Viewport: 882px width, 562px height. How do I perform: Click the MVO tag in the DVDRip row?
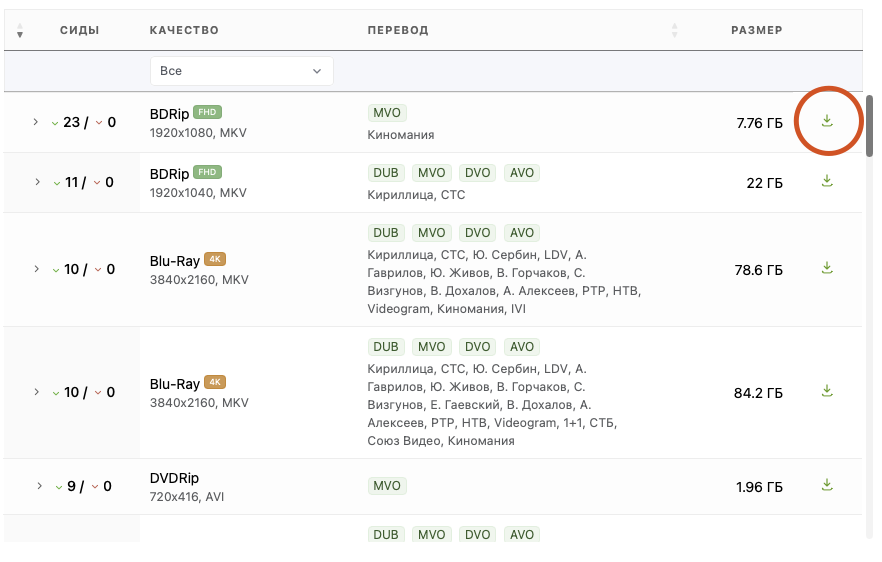[387, 486]
